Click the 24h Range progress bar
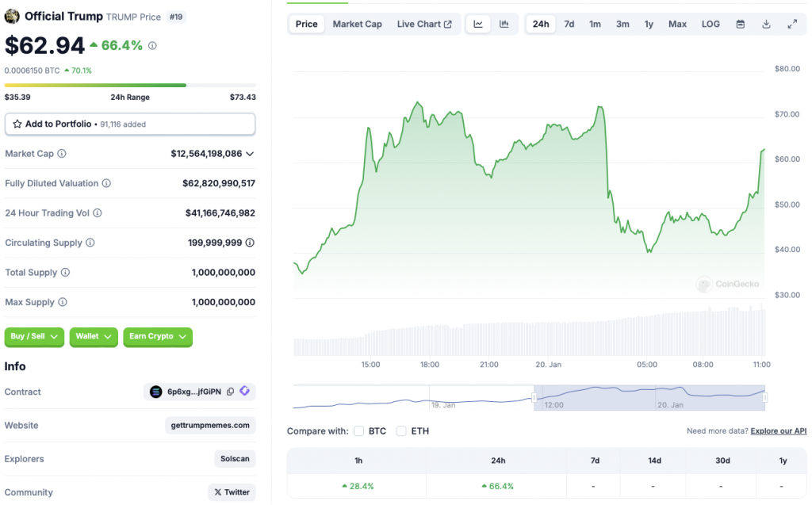This screenshot has height=505, width=812. [130, 85]
